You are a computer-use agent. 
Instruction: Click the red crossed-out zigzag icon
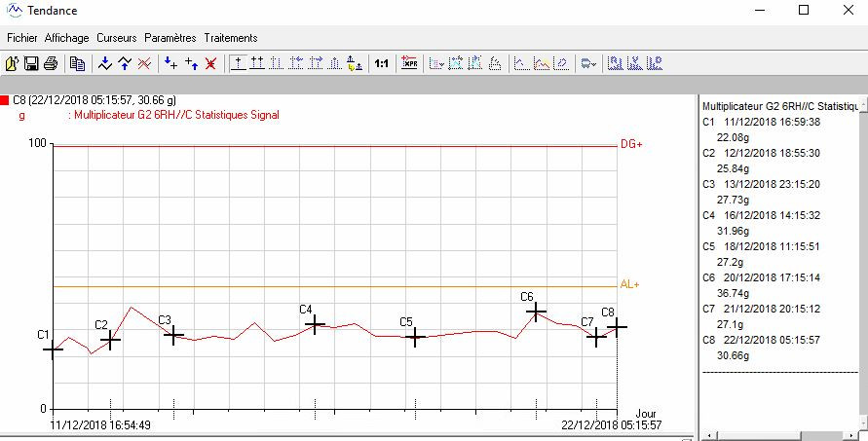click(x=144, y=63)
